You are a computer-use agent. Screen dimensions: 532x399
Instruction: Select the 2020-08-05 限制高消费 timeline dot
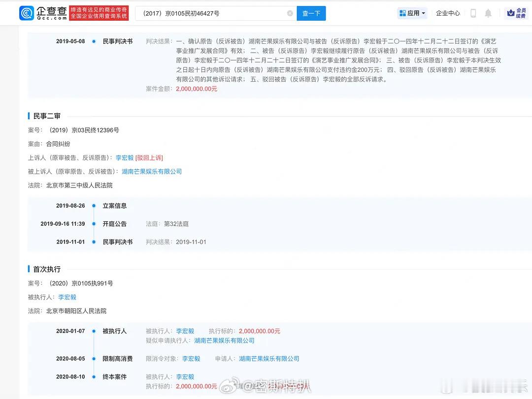click(x=94, y=359)
